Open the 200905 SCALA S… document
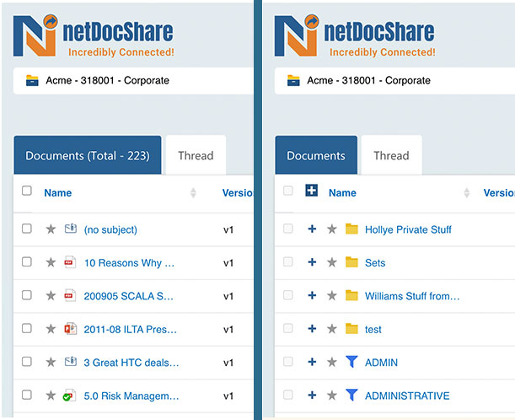The height and width of the screenshot is (420, 515). [128, 296]
